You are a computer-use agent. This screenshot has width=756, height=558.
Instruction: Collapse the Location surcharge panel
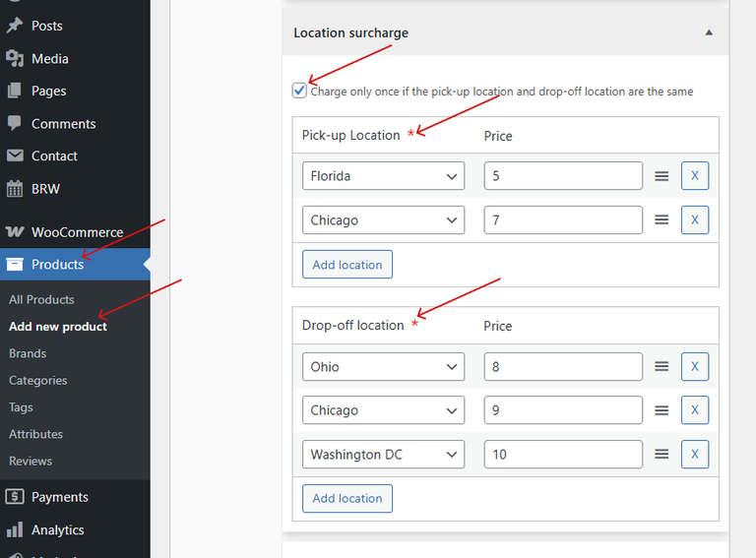coord(708,32)
